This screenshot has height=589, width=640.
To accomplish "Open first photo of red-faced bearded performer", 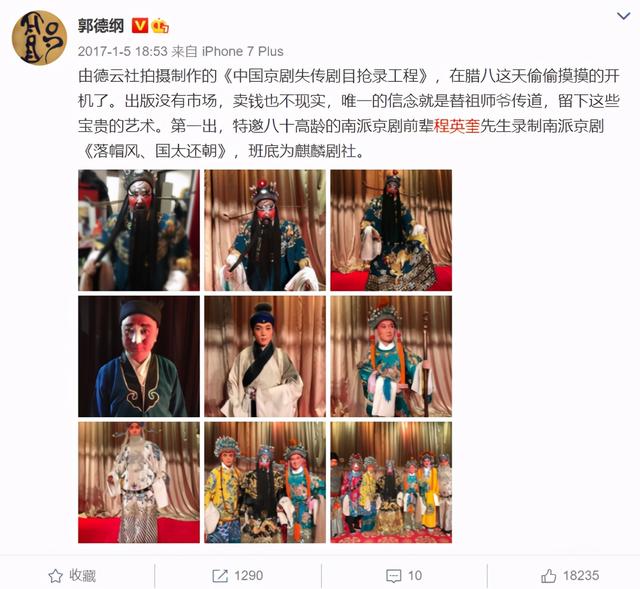I will click(139, 230).
